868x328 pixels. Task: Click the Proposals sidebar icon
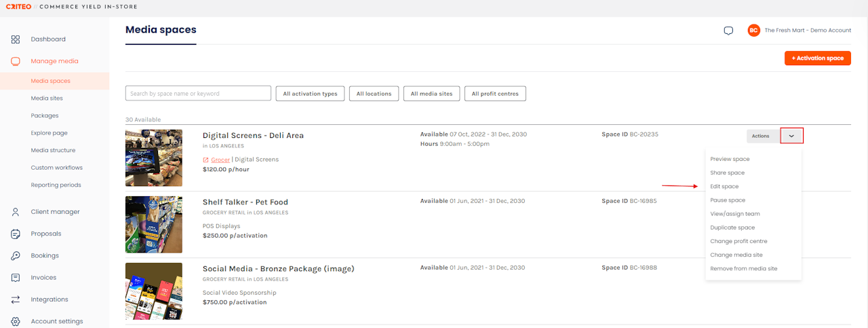tap(16, 234)
